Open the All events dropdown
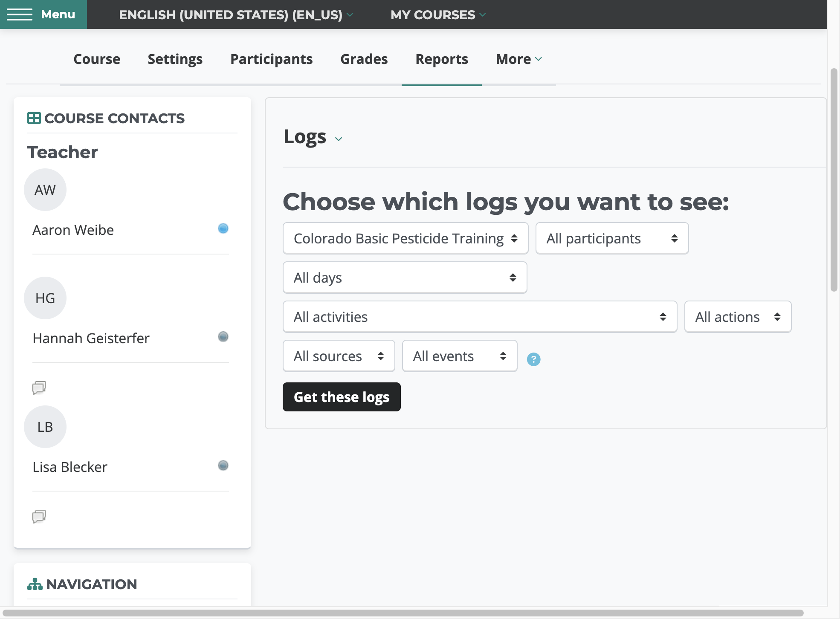The height and width of the screenshot is (619, 840). pos(460,356)
